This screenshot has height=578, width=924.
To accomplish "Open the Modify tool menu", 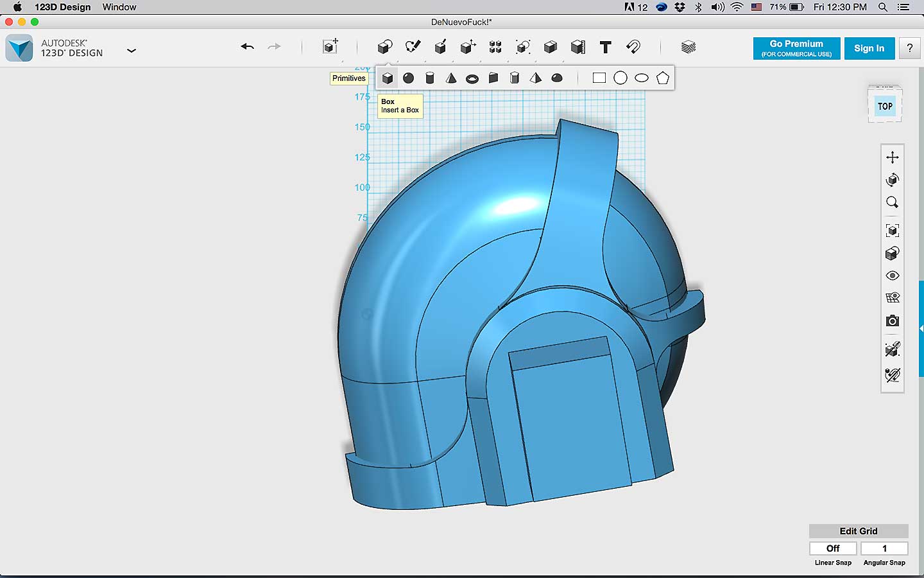I will 468,47.
